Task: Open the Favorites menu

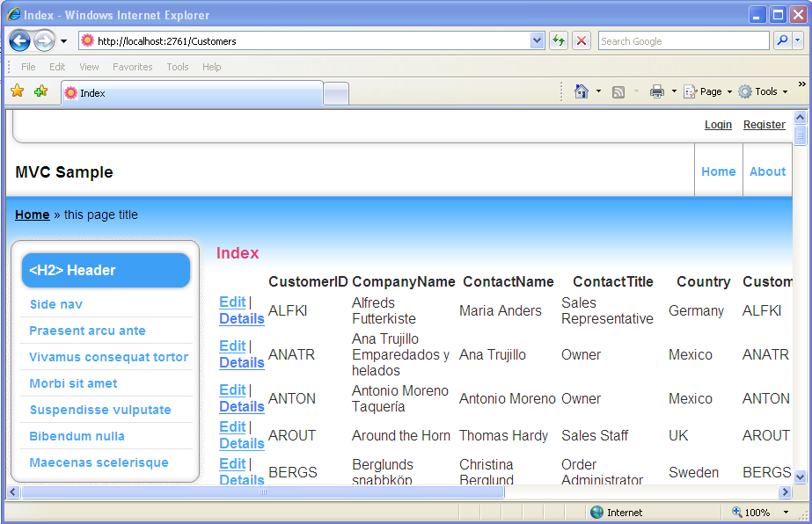Action: [x=133, y=67]
